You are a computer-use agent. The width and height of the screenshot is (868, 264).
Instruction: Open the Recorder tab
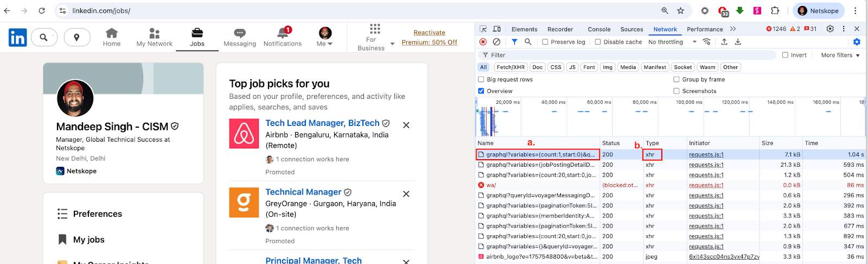pyautogui.click(x=560, y=29)
